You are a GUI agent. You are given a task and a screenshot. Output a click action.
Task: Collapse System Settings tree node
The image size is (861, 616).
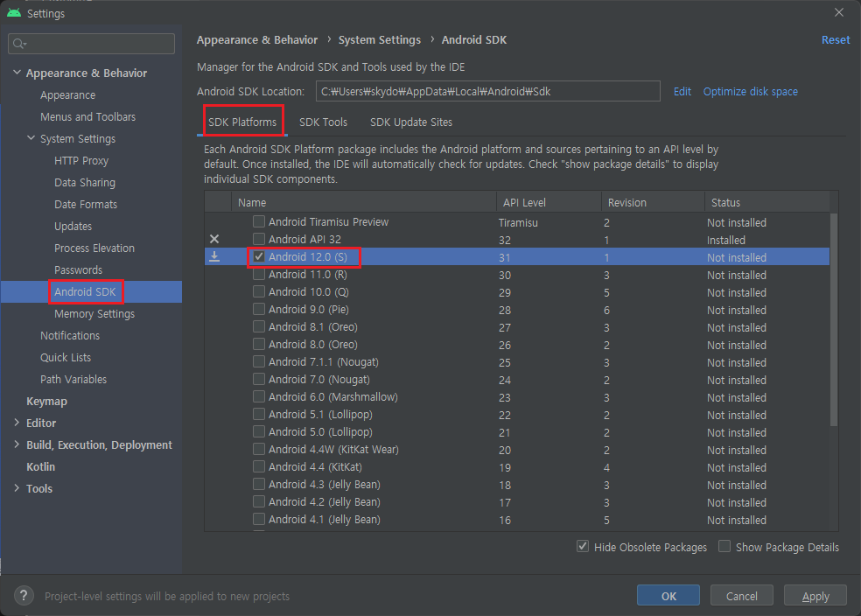(31, 138)
